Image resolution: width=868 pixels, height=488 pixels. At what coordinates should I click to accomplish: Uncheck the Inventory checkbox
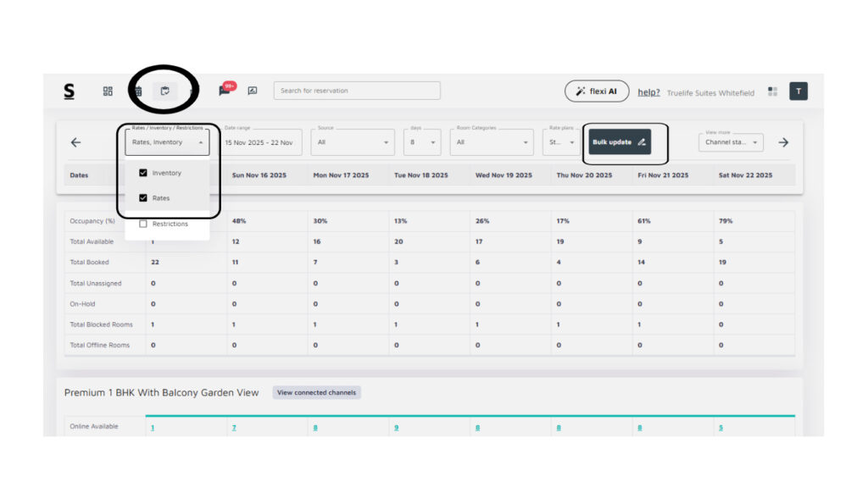pyautogui.click(x=143, y=173)
